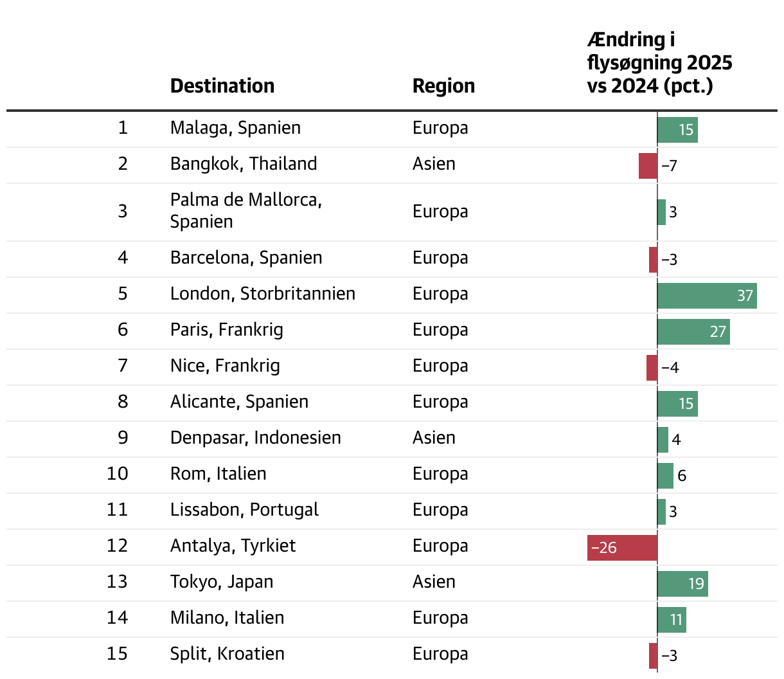Select the Bangkok, Thailand destination cell
Image resolution: width=784 pixels, height=679 pixels.
[244, 164]
